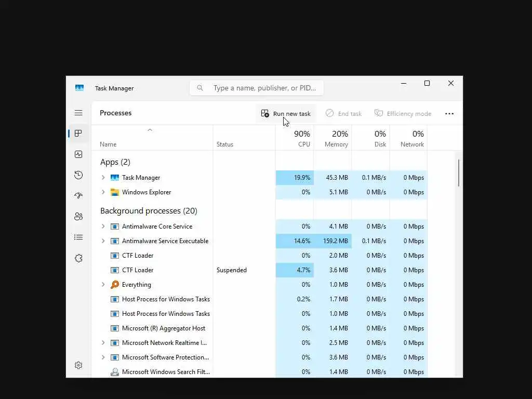The height and width of the screenshot is (399, 532).
Task: Sort by the CPU column header
Action: coord(295,139)
